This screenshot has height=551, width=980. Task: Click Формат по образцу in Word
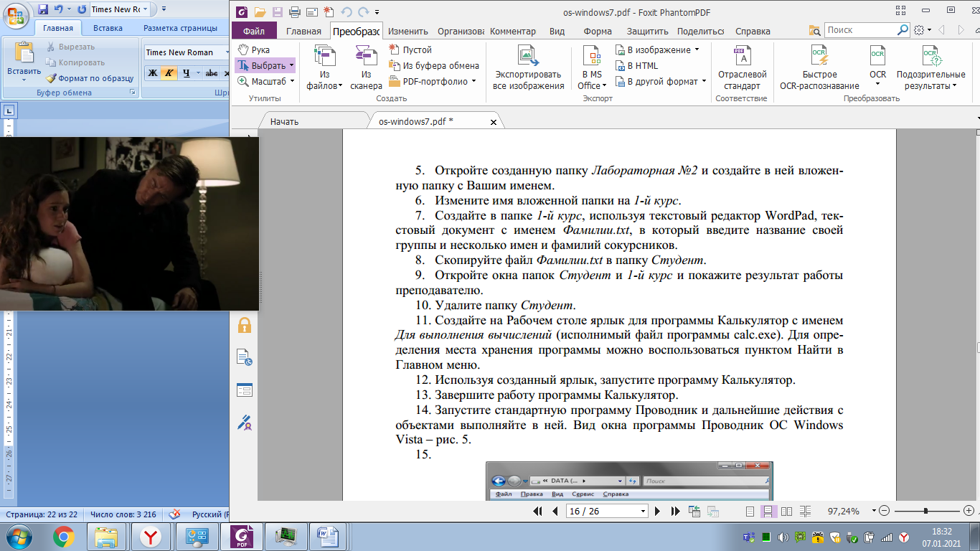coord(90,78)
